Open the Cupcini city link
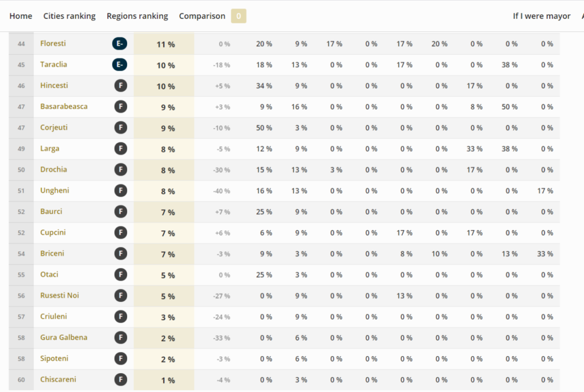 coord(53,232)
